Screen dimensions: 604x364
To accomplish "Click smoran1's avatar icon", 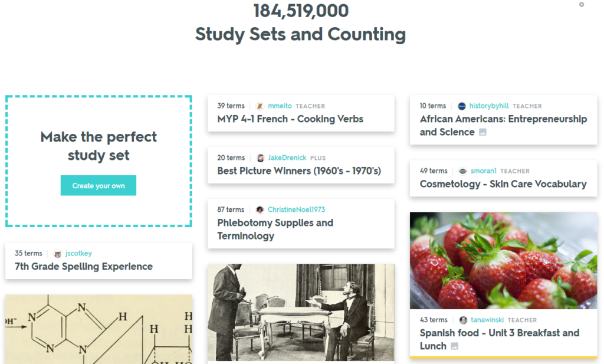I will (464, 170).
